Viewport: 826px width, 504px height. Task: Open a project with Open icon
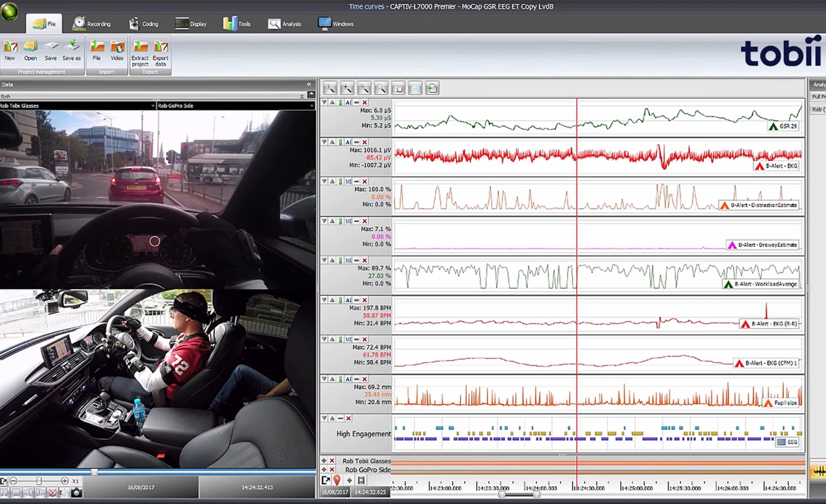coord(30,51)
